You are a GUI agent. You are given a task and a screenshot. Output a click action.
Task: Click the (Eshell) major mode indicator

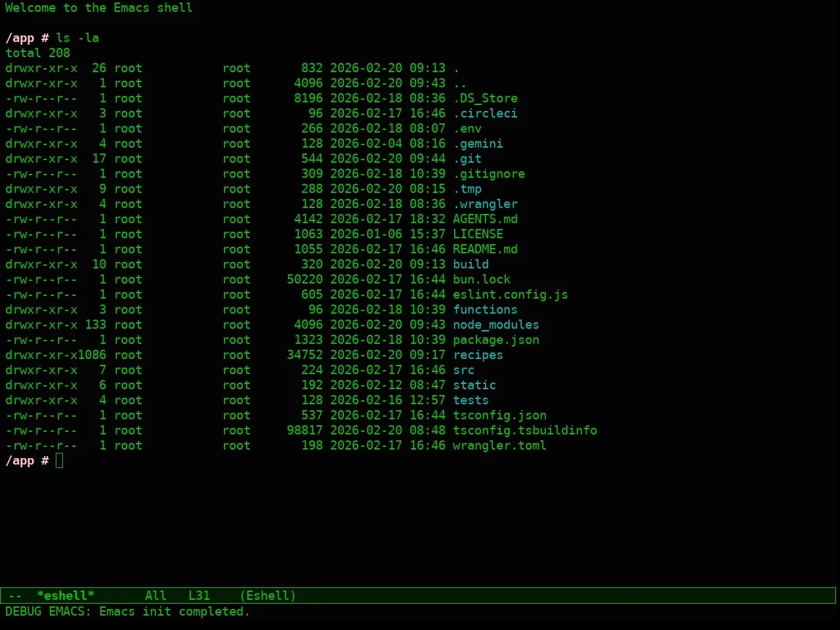(268, 596)
